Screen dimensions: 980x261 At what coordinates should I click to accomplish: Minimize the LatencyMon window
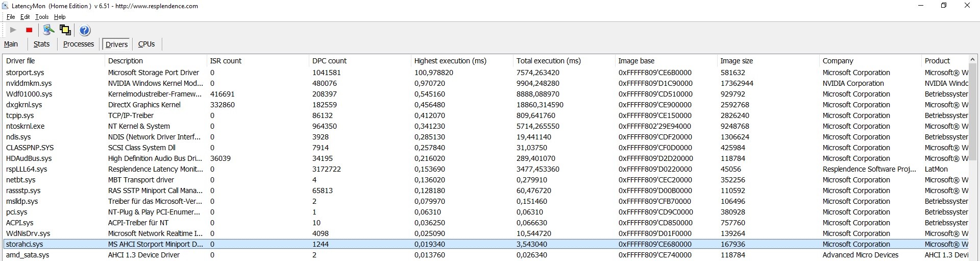(921, 6)
